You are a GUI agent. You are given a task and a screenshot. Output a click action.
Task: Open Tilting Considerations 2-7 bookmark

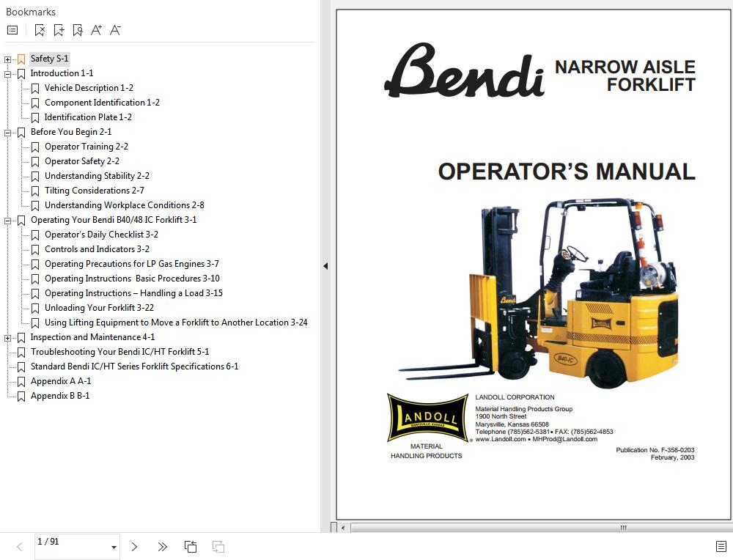pos(95,191)
